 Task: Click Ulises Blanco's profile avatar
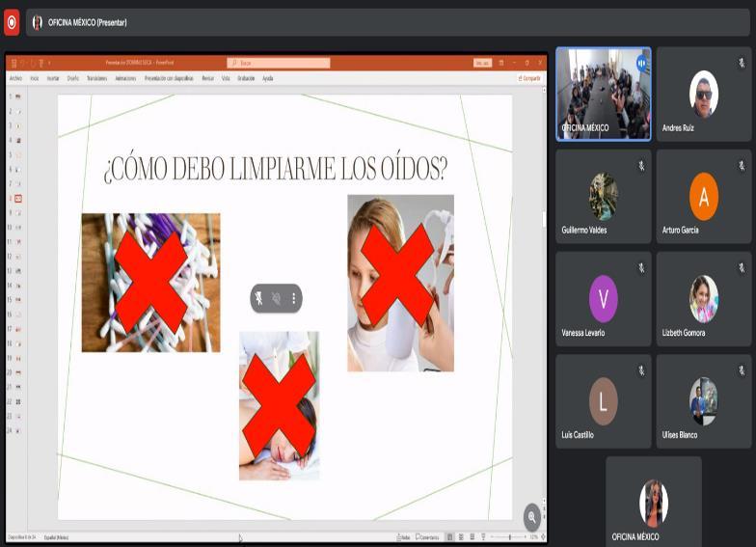[x=704, y=401]
